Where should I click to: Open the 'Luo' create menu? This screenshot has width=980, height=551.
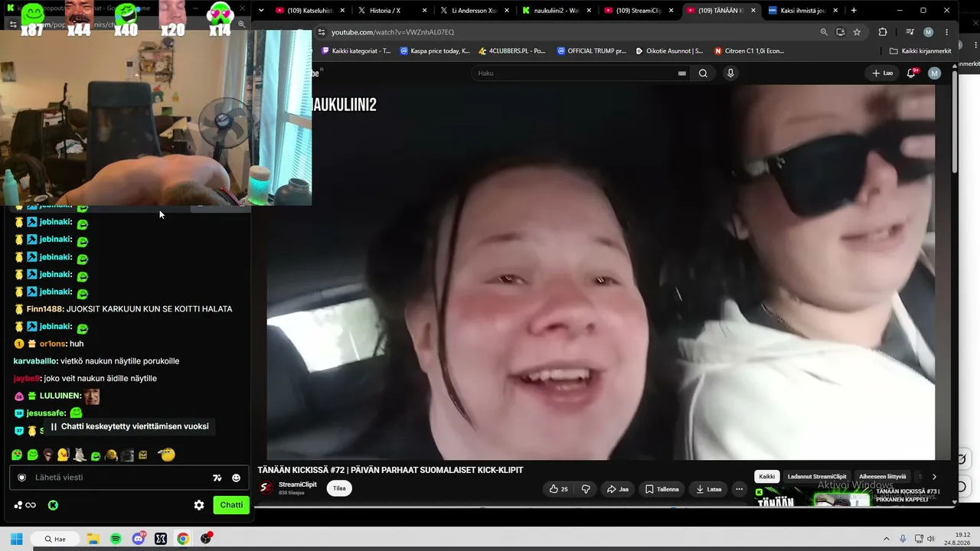[x=882, y=73]
